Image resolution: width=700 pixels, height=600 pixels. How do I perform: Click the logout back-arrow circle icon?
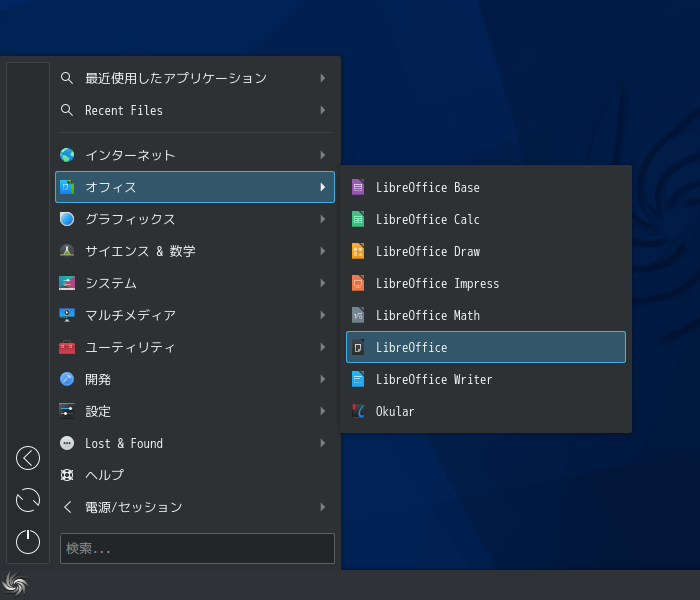(x=28, y=458)
